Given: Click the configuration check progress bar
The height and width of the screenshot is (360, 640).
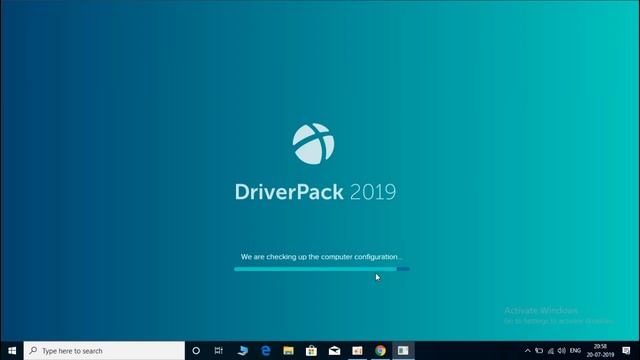Looking at the screenshot, I should (322, 269).
